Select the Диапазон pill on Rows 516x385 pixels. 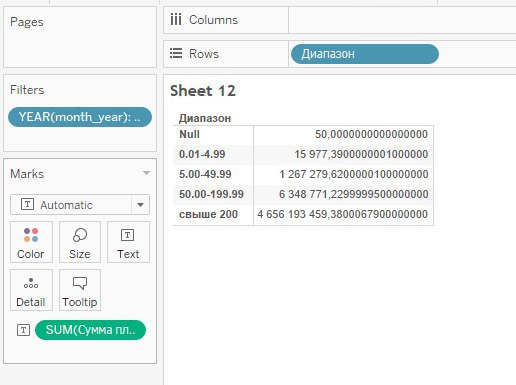tap(365, 54)
